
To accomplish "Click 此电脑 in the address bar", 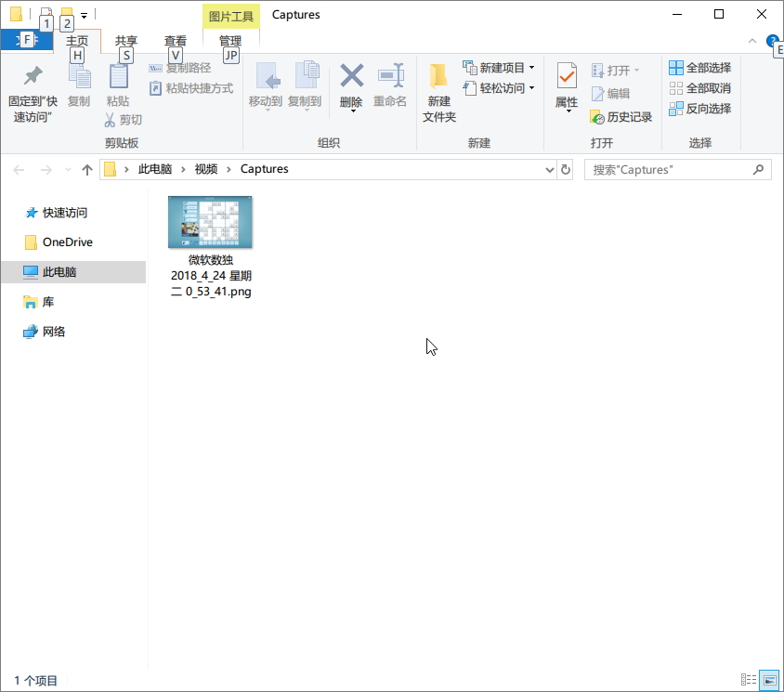I will click(x=155, y=169).
